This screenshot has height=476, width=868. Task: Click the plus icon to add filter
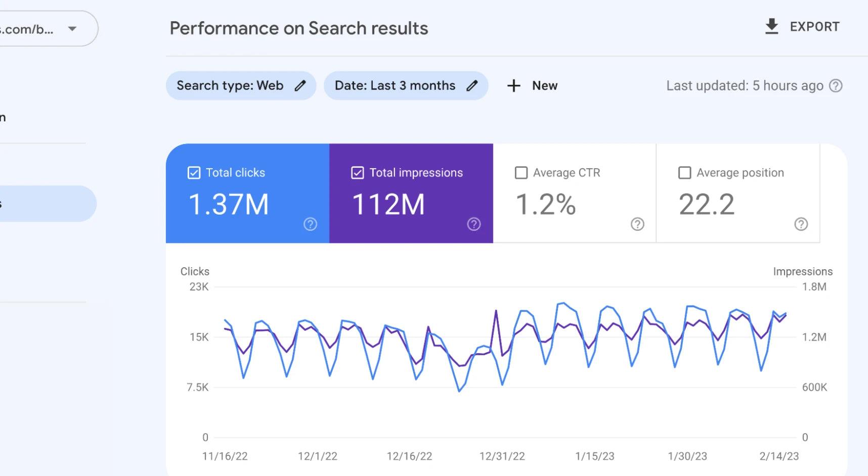tap(513, 86)
